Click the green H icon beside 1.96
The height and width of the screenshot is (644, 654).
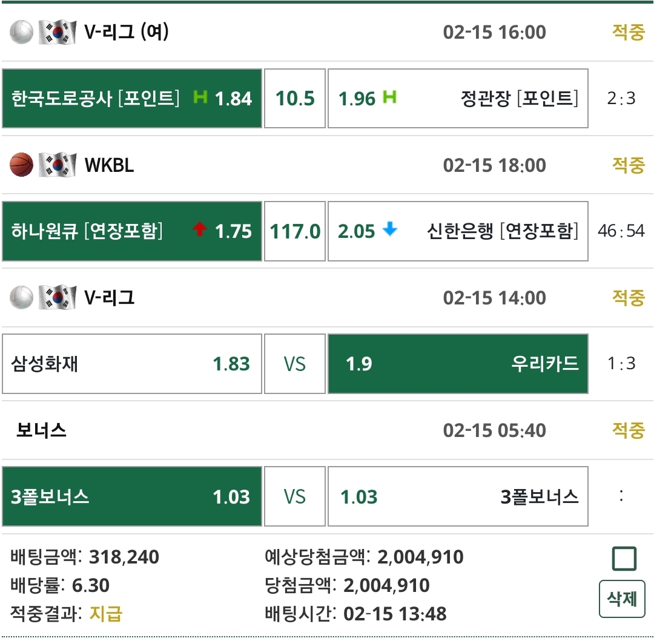coord(389,97)
